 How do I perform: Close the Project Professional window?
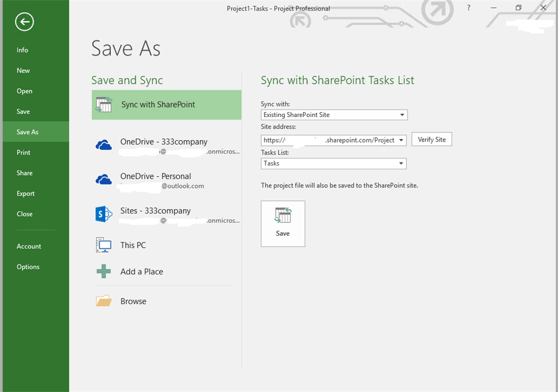[x=543, y=8]
